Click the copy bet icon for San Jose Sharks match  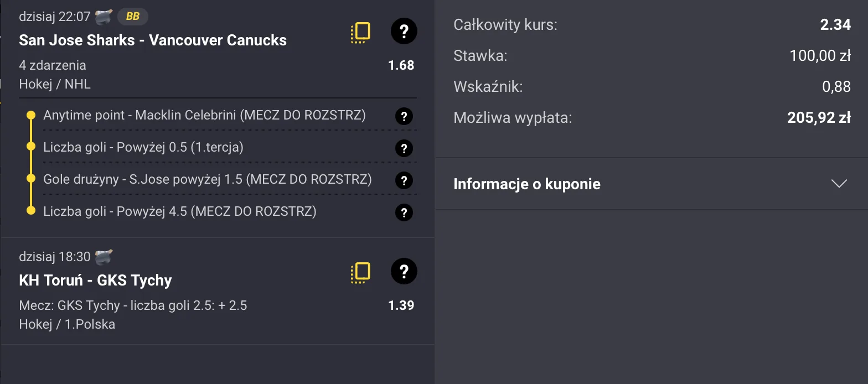point(360,33)
